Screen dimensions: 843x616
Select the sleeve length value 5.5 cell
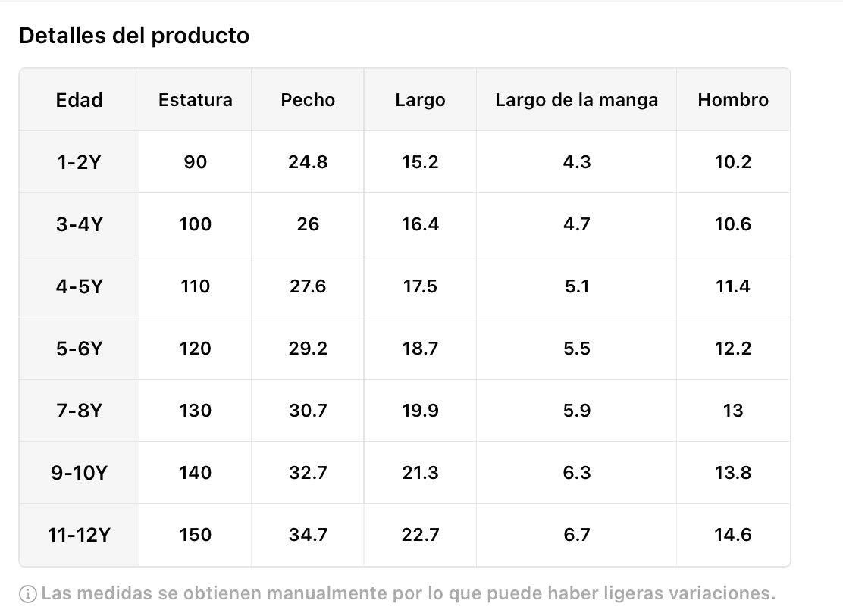tap(576, 349)
